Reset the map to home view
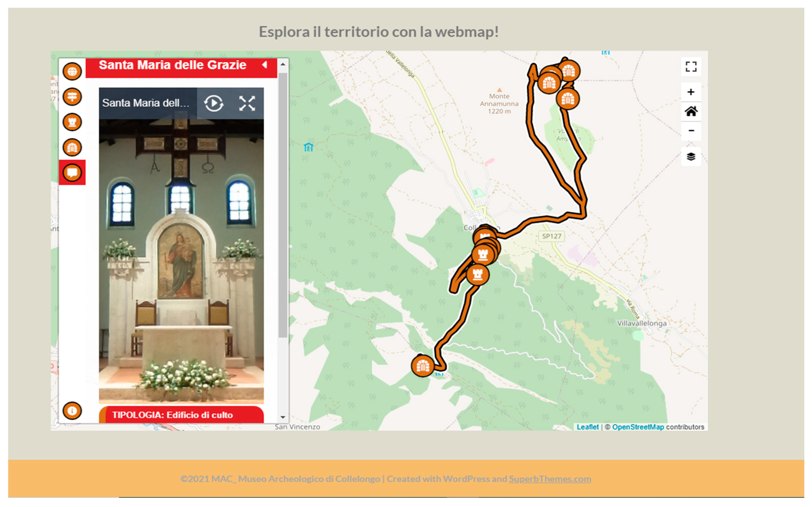Viewport: 812px width, 507px height. pos(691,111)
